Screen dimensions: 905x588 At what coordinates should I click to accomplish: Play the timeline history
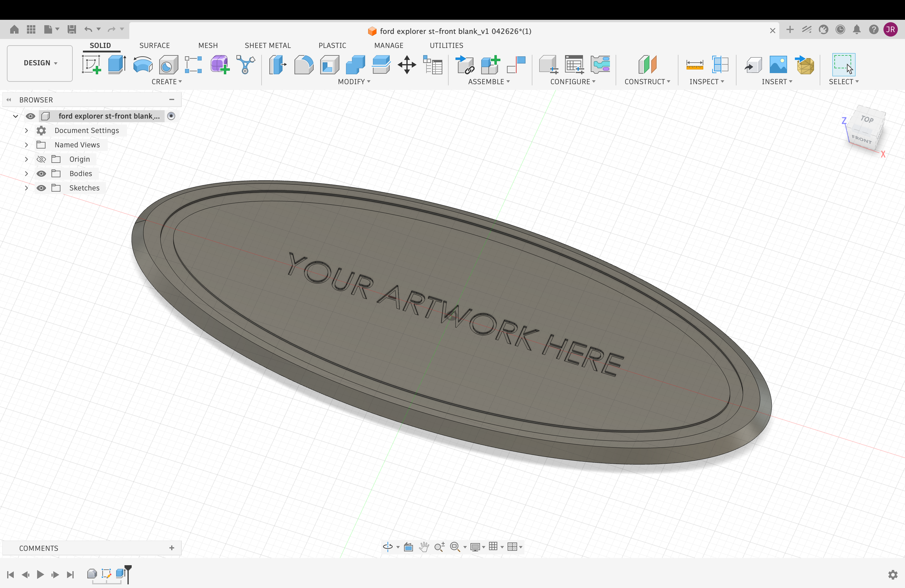point(40,574)
